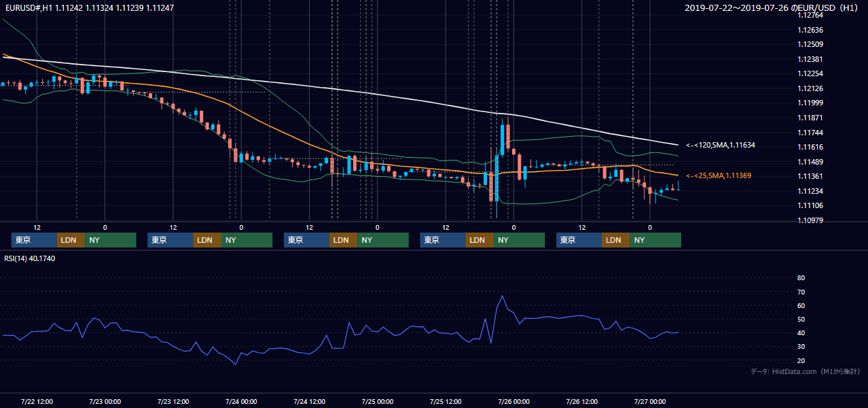Click price axis value 1.10979
This screenshot has width=868, height=408.
tap(810, 220)
